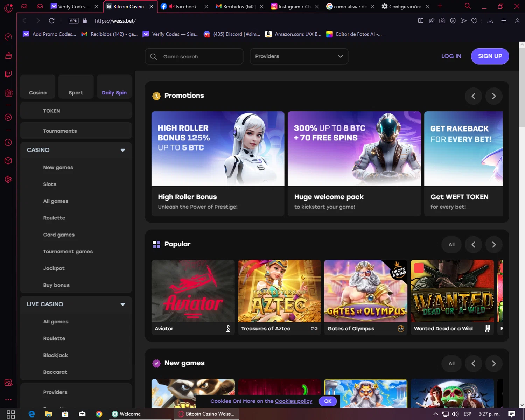Screen dimensions: 525x420
Task: Open Mail app from taskbar
Action: coord(82,414)
